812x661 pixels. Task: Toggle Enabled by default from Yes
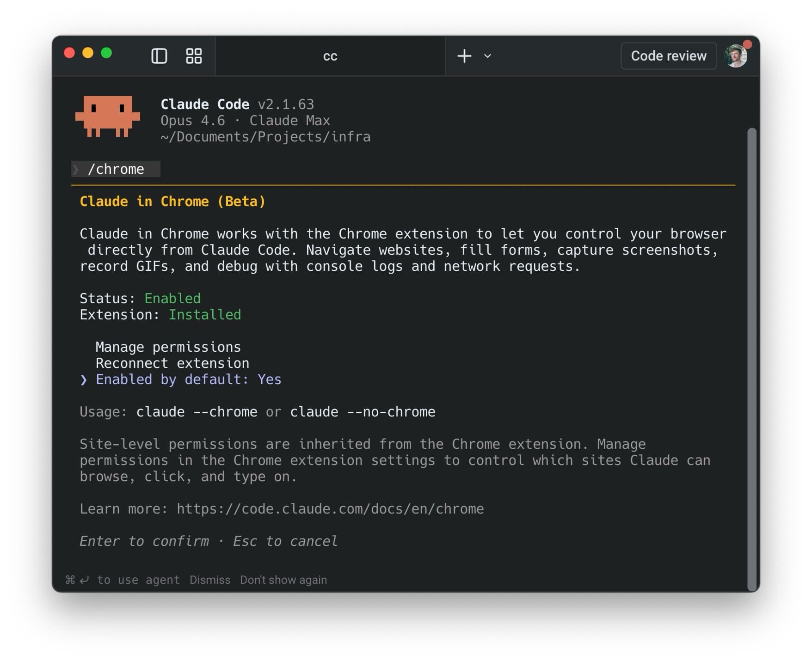tap(188, 379)
